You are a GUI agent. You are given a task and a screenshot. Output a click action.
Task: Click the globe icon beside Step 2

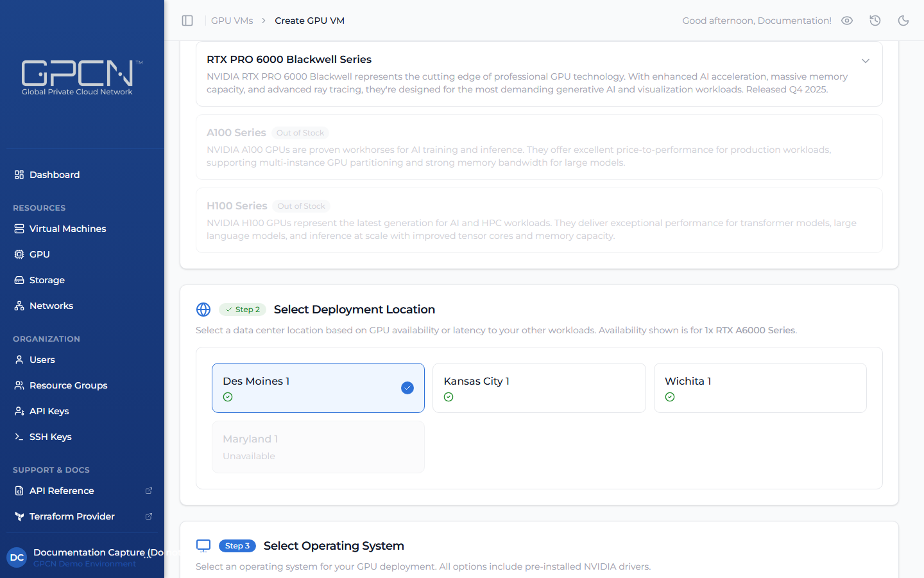(203, 310)
